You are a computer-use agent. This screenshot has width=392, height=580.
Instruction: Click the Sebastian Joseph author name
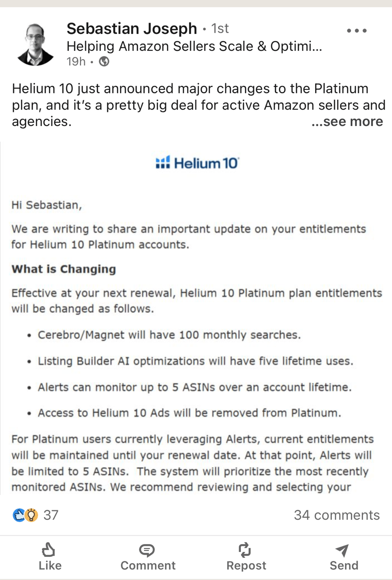132,29
